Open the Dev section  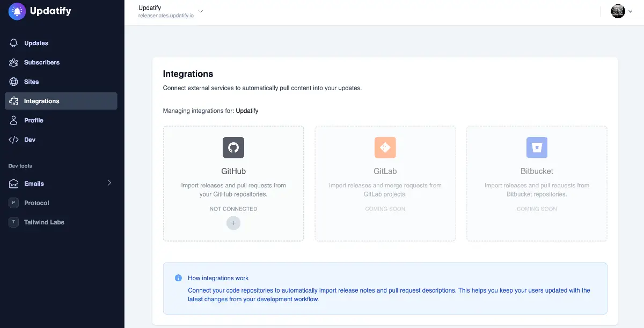pyautogui.click(x=61, y=140)
